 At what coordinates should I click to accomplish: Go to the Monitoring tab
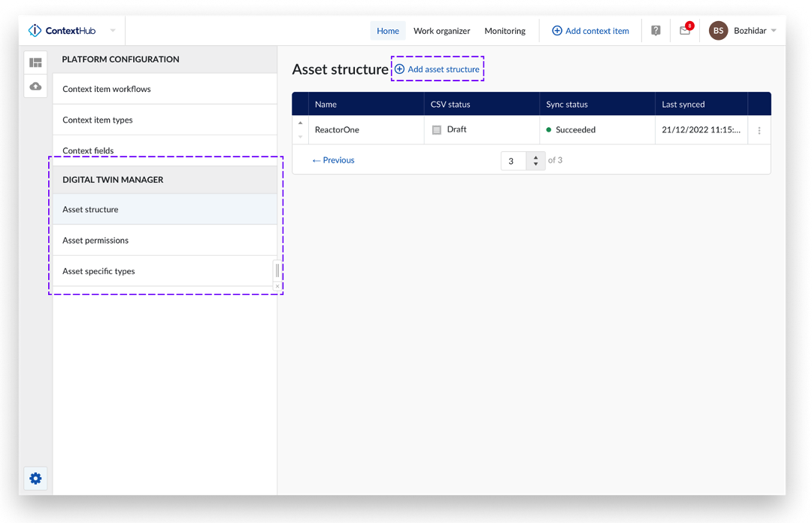pos(504,31)
